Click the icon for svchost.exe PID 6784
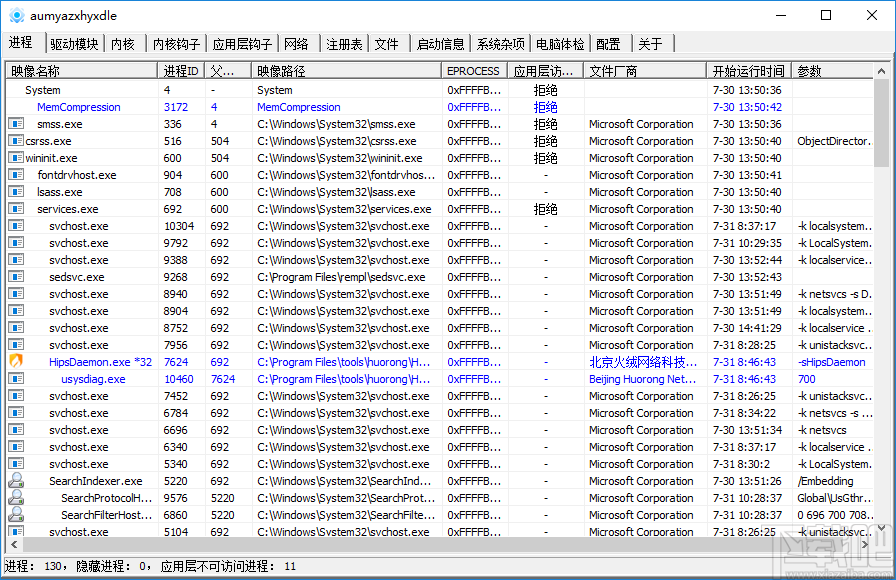896x580 pixels. click(16, 413)
